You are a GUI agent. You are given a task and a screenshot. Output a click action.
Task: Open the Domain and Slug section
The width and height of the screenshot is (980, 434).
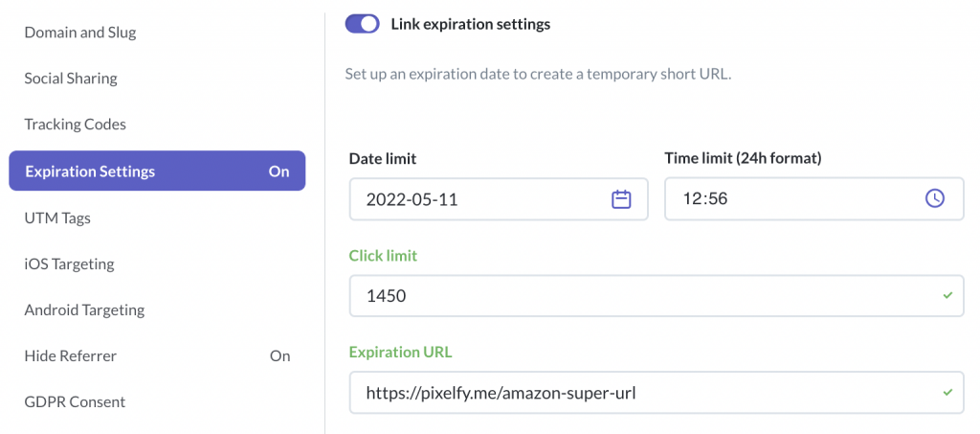[80, 33]
